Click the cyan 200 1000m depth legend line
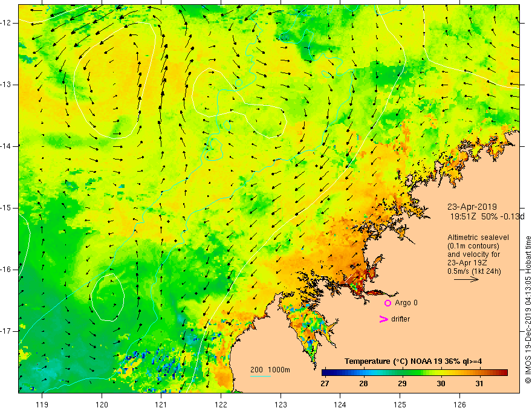 [x=260, y=377]
